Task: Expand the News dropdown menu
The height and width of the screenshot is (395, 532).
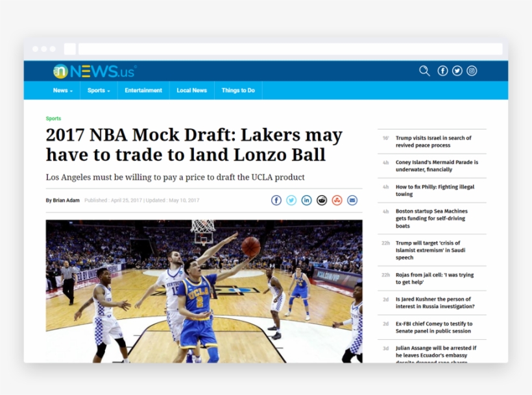Action: click(63, 91)
